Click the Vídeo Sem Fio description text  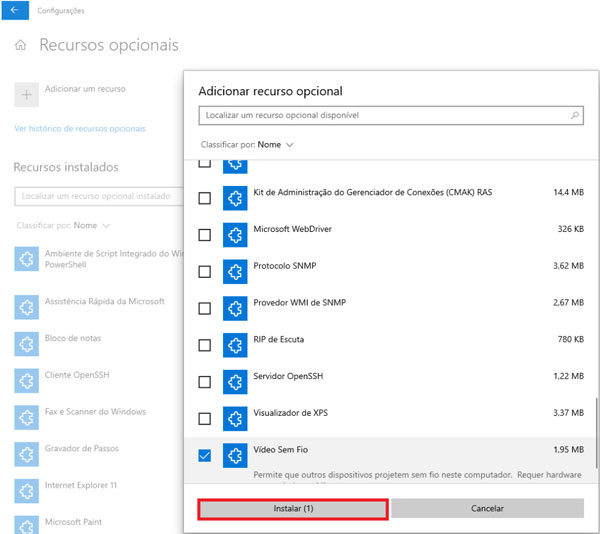(x=417, y=475)
